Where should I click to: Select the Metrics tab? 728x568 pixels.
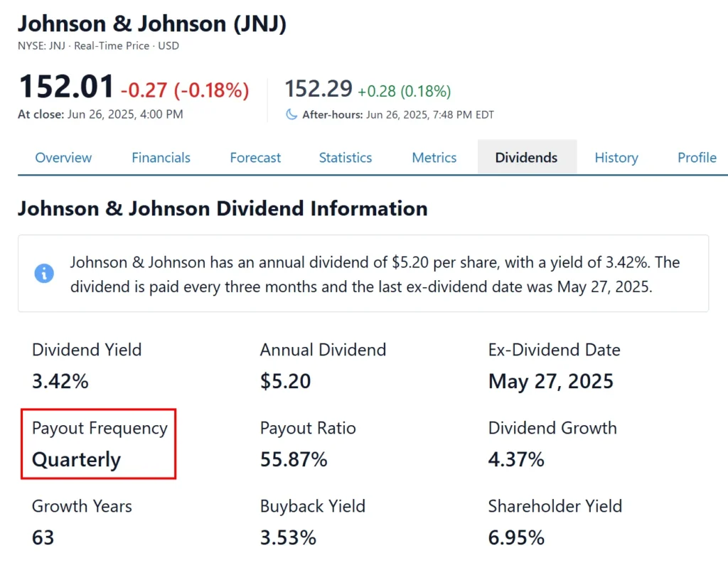[434, 157]
